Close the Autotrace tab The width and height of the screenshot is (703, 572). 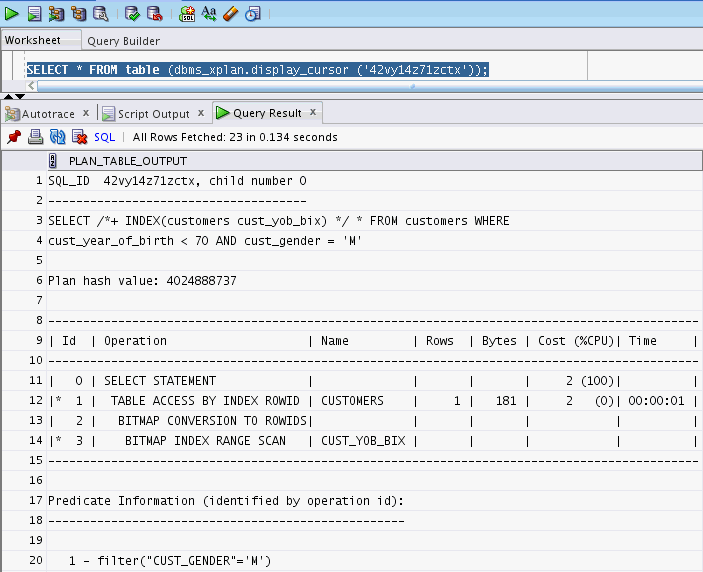pos(86,113)
